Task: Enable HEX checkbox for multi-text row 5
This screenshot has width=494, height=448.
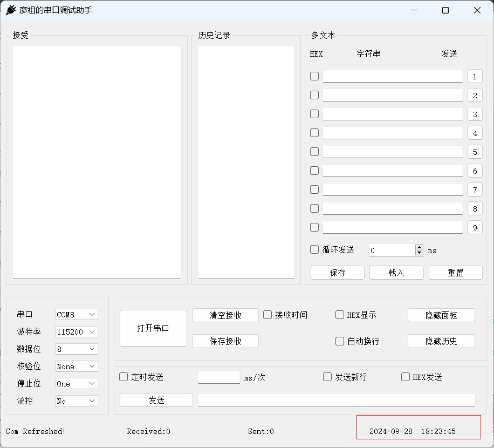Action: coord(314,152)
